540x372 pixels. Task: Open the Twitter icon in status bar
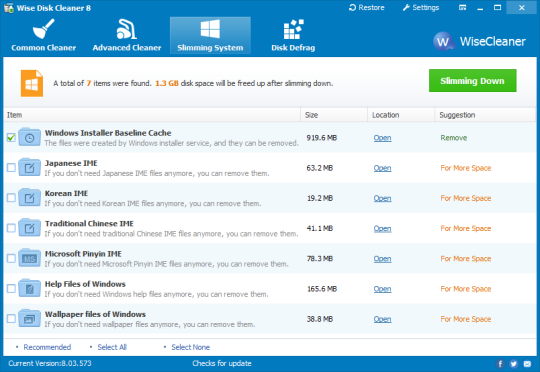(513, 364)
